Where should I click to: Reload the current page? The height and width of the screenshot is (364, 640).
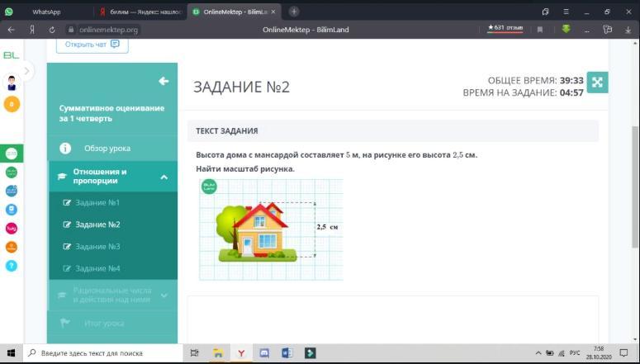52,30
